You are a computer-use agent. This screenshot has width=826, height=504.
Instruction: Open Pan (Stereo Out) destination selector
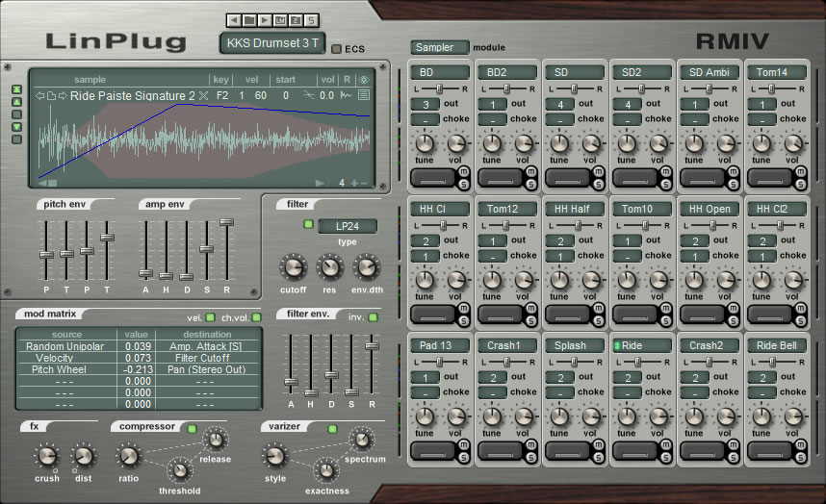pos(206,370)
